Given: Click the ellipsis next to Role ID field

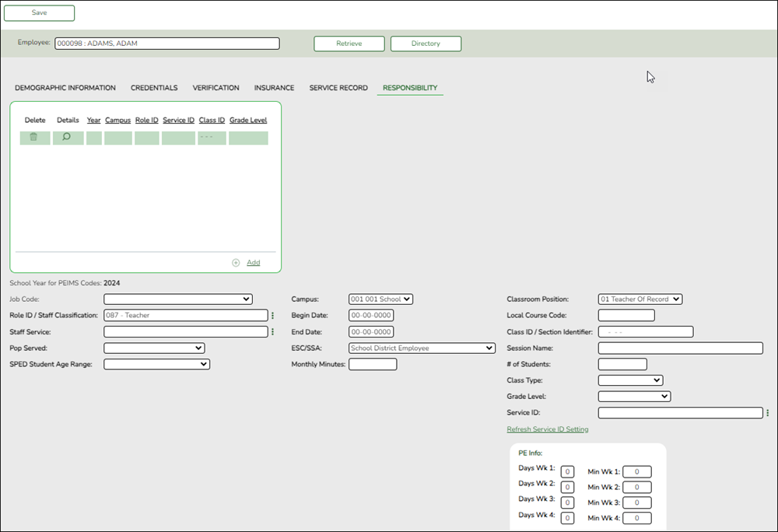Looking at the screenshot, I should [x=273, y=315].
